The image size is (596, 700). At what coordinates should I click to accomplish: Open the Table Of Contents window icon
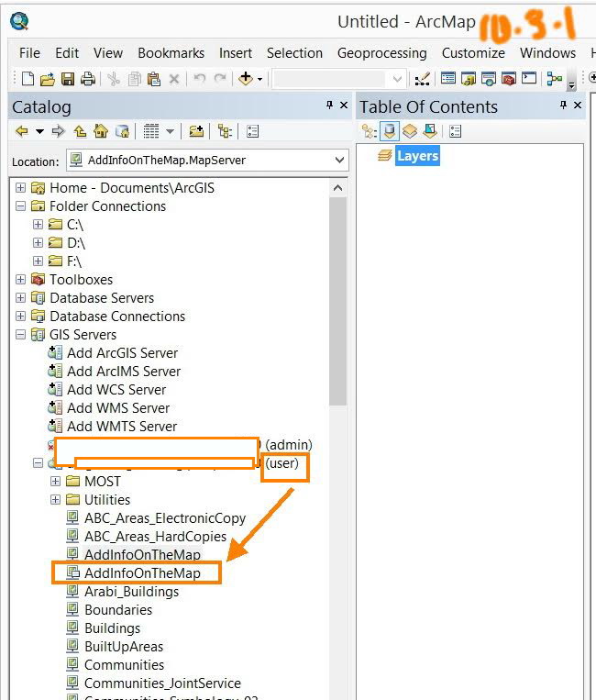coord(448,79)
